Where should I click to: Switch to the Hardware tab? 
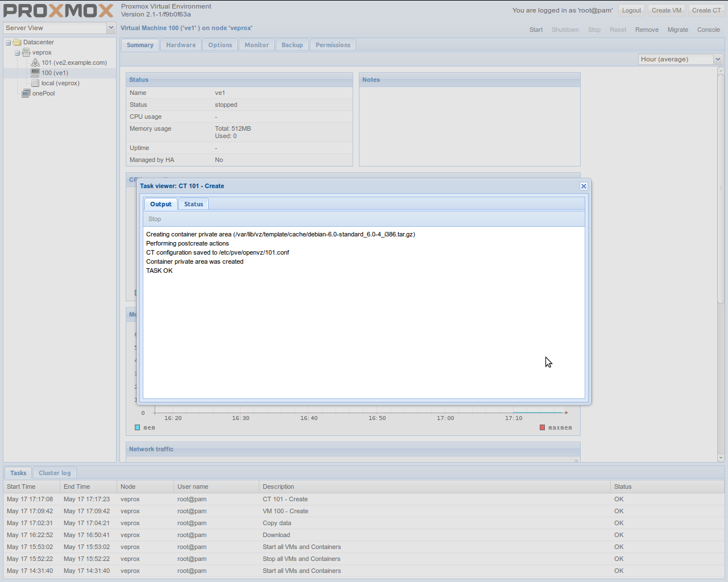[x=180, y=44]
